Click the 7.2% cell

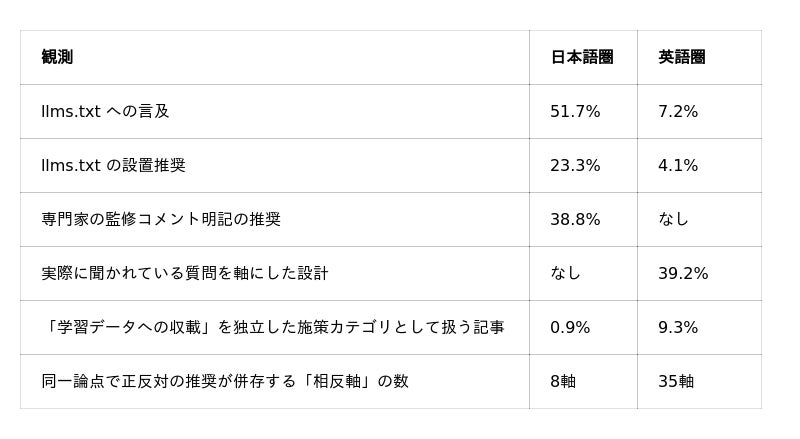pyautogui.click(x=678, y=111)
